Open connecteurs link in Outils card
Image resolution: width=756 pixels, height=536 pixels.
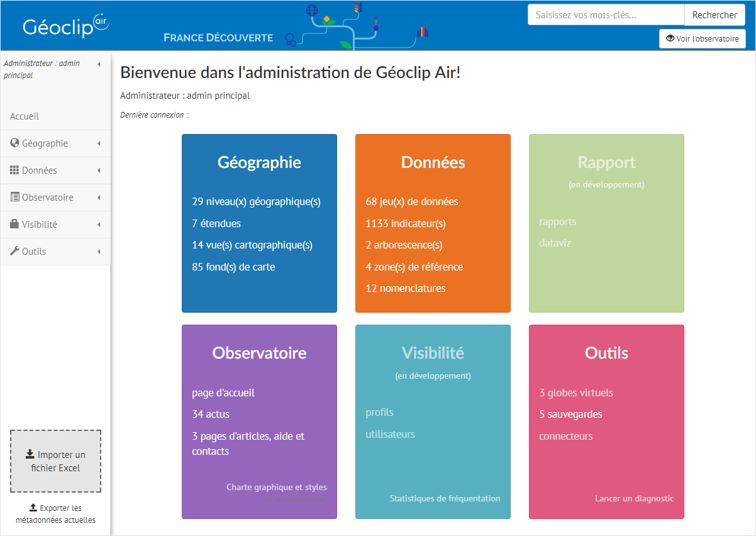point(566,436)
